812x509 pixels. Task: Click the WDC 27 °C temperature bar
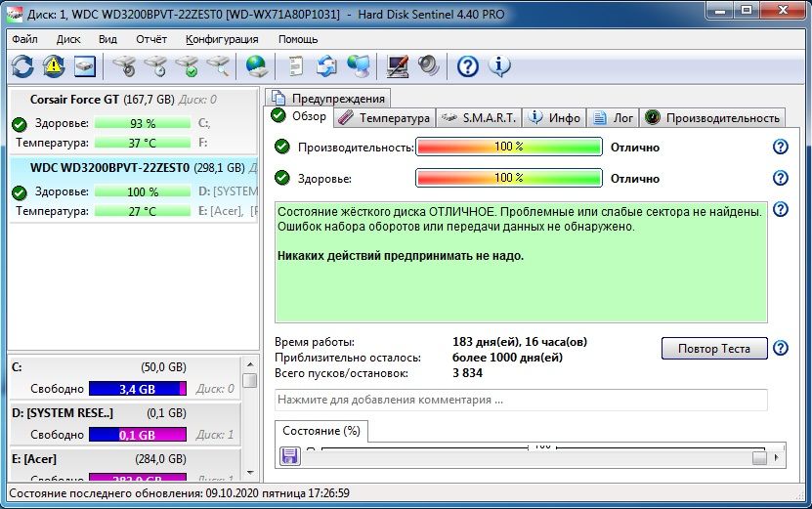(x=143, y=211)
